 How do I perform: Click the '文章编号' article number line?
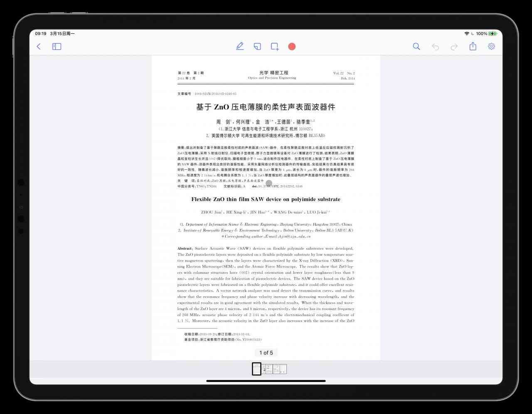[207, 94]
